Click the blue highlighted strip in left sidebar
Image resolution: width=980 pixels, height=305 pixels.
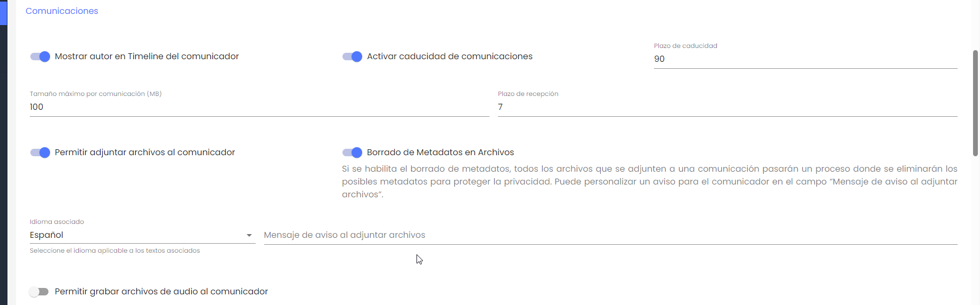point(3,12)
